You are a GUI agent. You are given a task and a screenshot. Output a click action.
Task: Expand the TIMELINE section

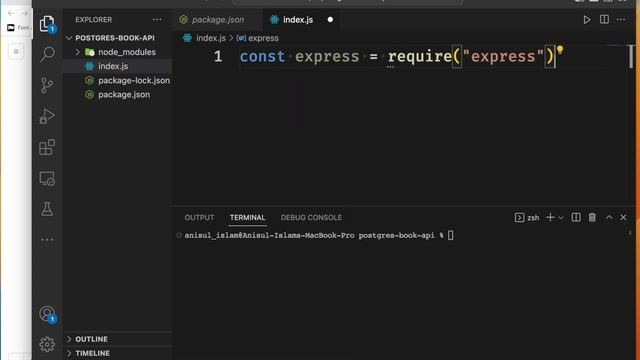(x=118, y=353)
